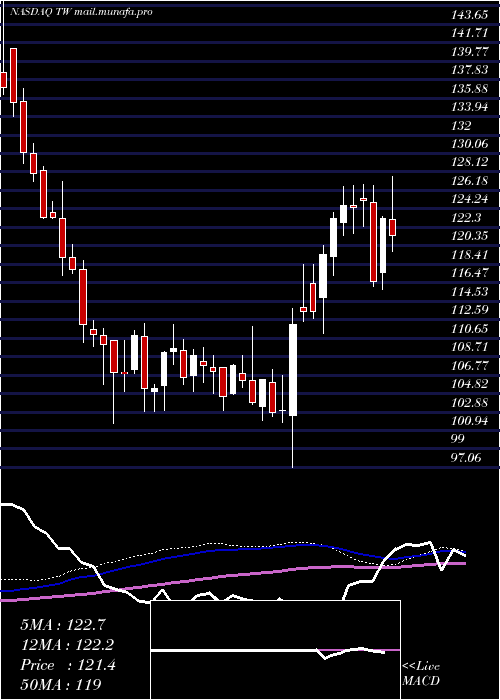Click the 128.12 price axis label

[x=471, y=162]
